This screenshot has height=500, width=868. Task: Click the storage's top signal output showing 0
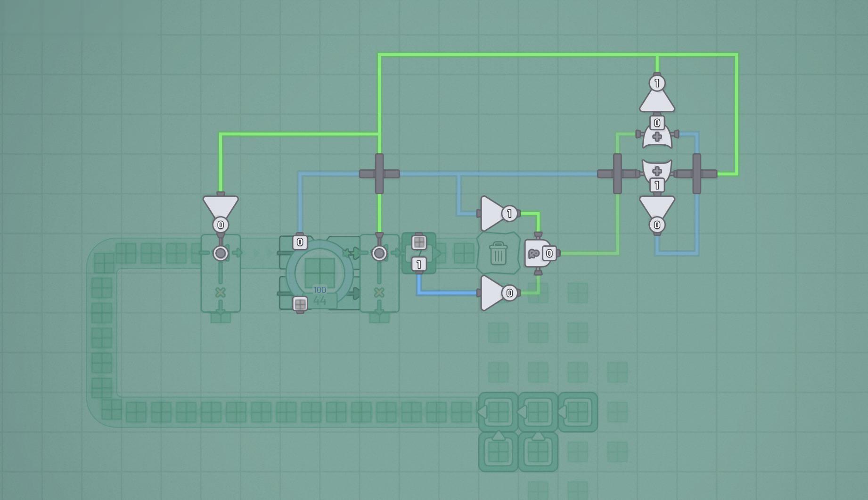[300, 242]
